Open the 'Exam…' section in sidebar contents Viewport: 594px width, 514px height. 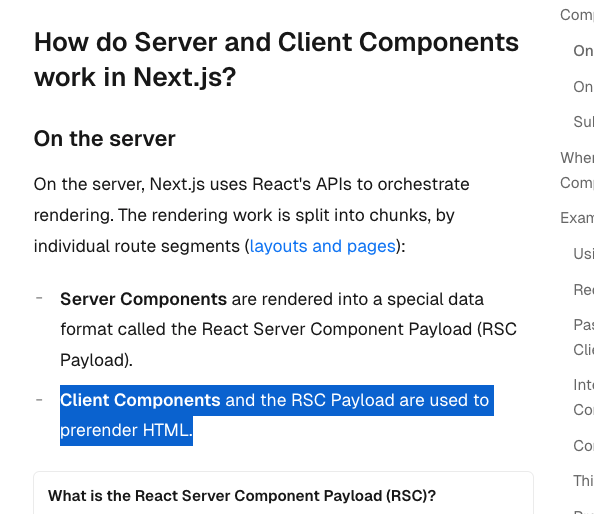(577, 218)
